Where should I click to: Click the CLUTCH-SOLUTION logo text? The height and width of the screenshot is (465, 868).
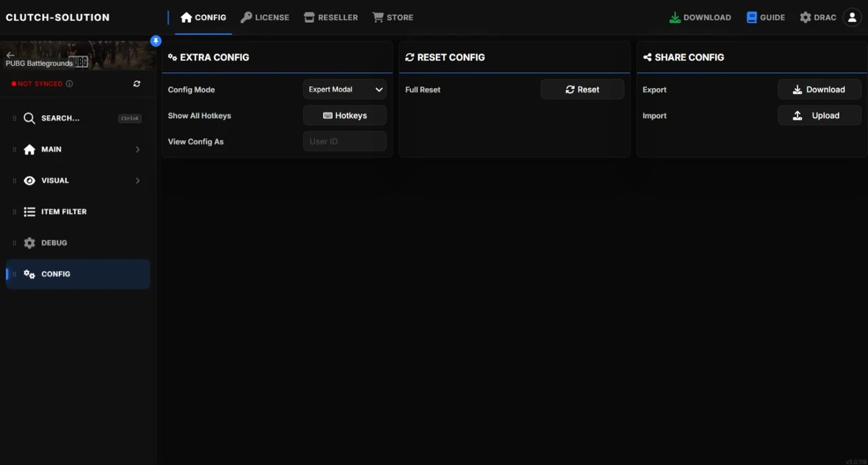[58, 18]
